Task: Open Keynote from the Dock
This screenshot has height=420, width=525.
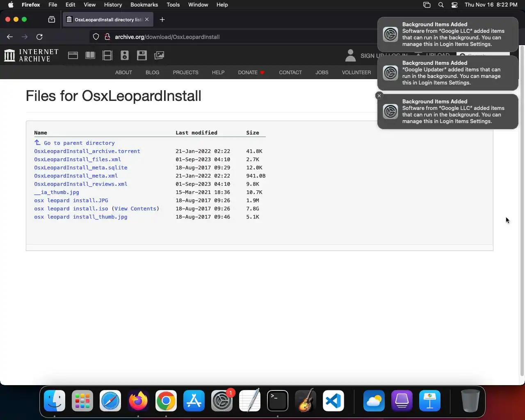Action: pos(430,401)
